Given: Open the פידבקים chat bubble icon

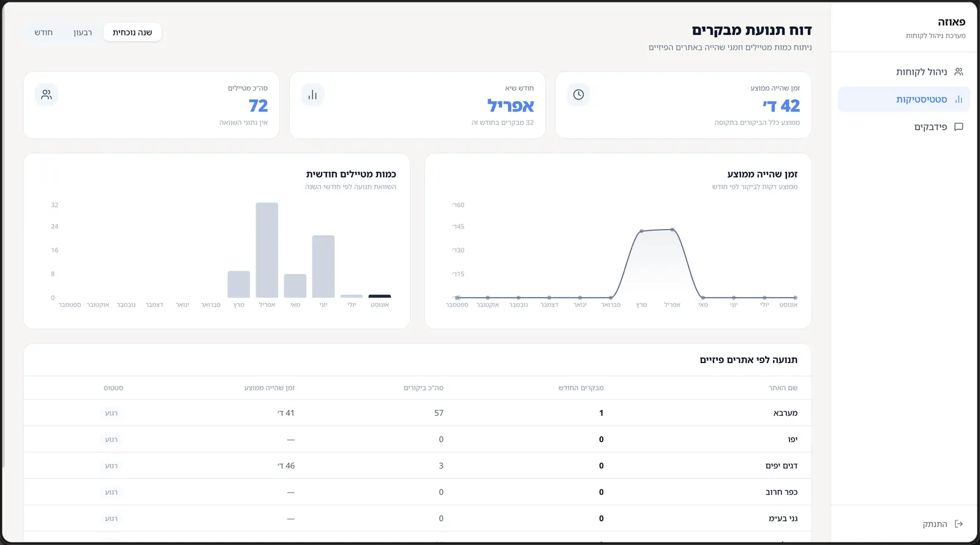Looking at the screenshot, I should coord(959,127).
